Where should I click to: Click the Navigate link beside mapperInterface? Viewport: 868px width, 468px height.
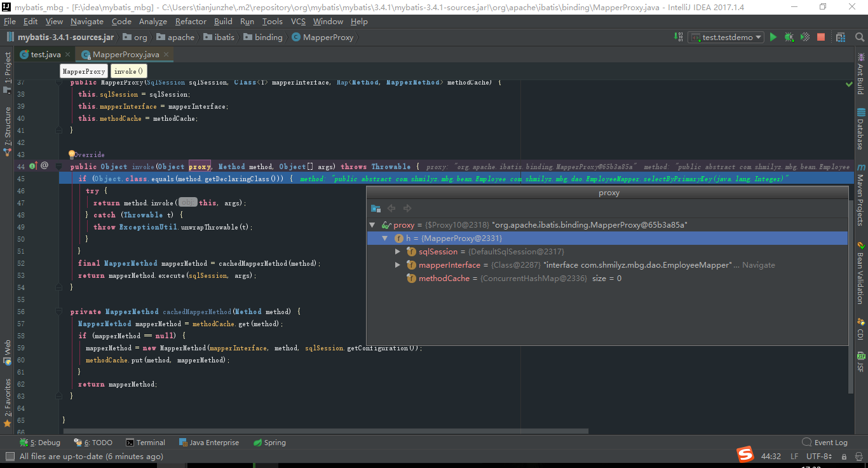pos(756,265)
